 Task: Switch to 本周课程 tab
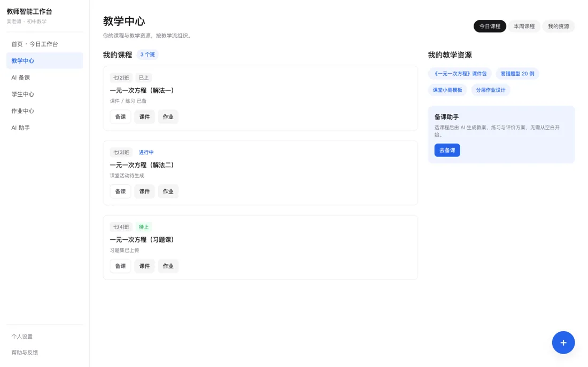pos(524,26)
